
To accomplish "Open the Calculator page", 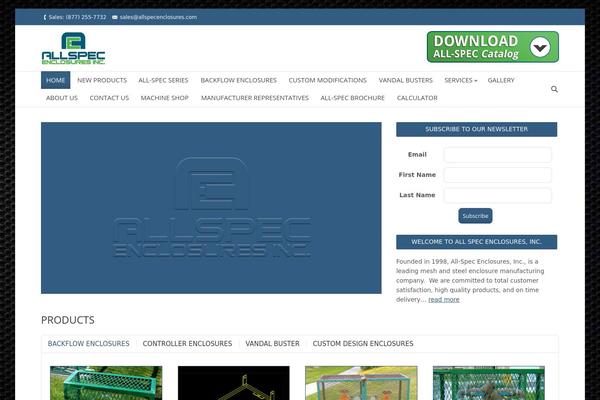I will 417,98.
